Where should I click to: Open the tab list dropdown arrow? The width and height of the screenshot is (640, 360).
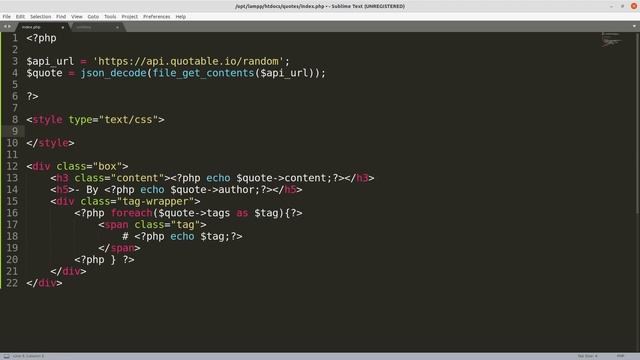(x=634, y=26)
